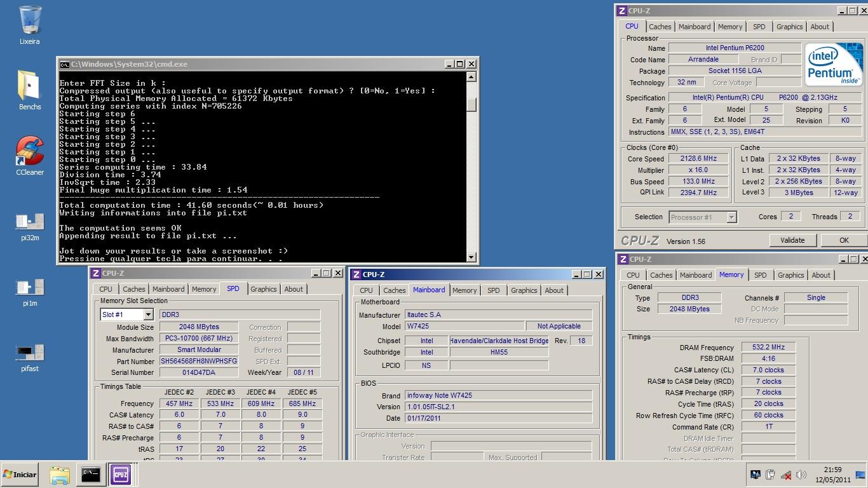Screen dimensions: 868x488
Task: Switch to Graphics tab in CPU window
Action: (790, 27)
